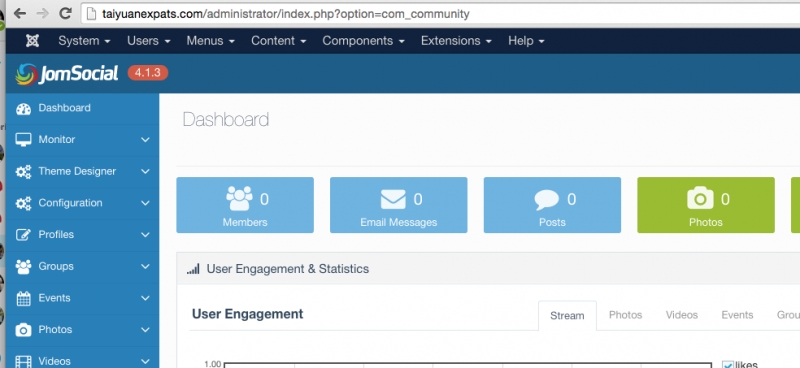Click the 4.1.3 version badge
The width and height of the screenshot is (800, 368).
pos(148,73)
